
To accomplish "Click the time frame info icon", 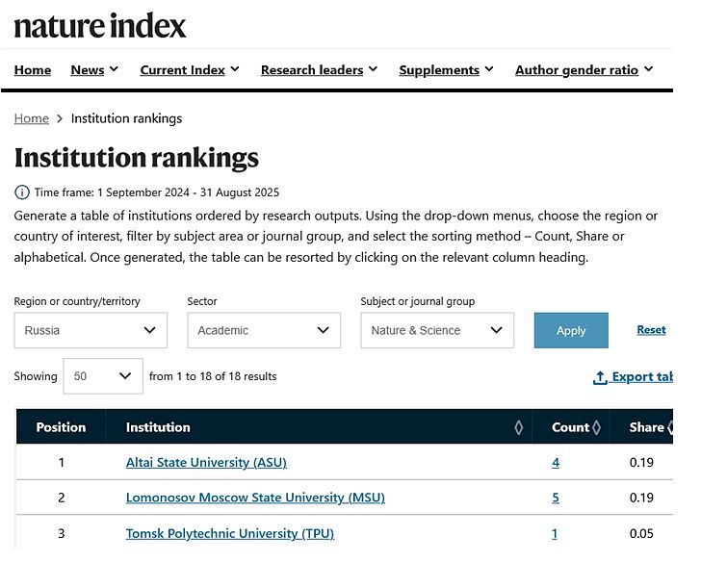I will [x=22, y=192].
